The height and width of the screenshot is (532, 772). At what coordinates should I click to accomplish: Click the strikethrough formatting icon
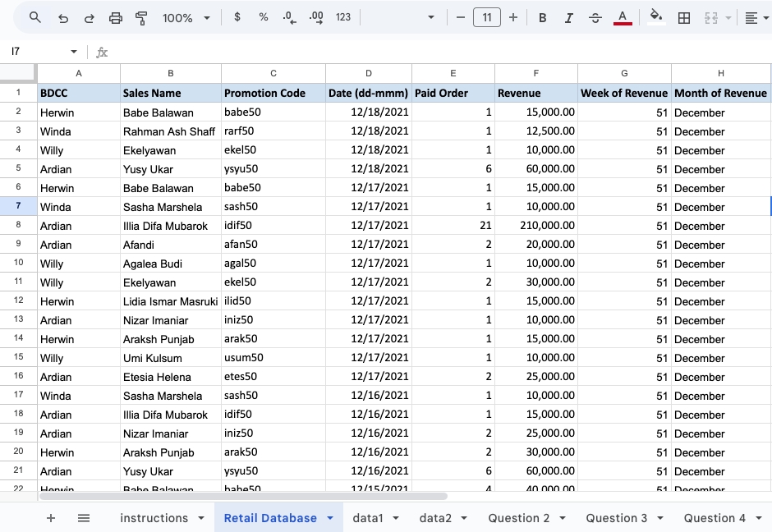coord(595,16)
